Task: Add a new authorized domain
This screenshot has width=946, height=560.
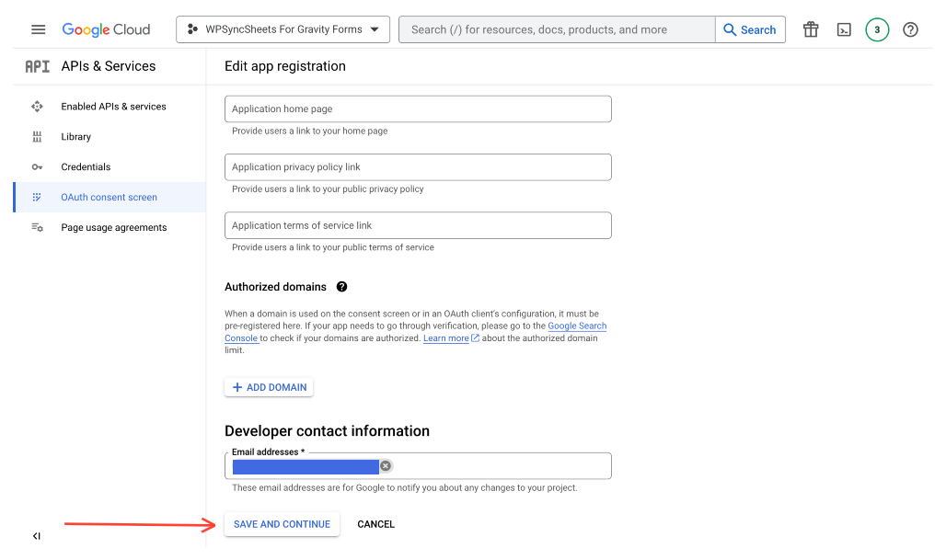Action: [x=269, y=386]
